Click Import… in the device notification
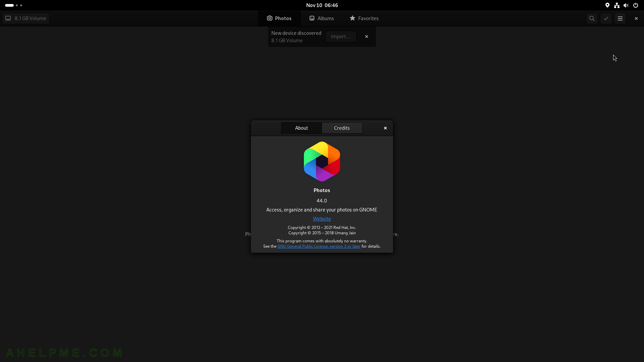 341,37
